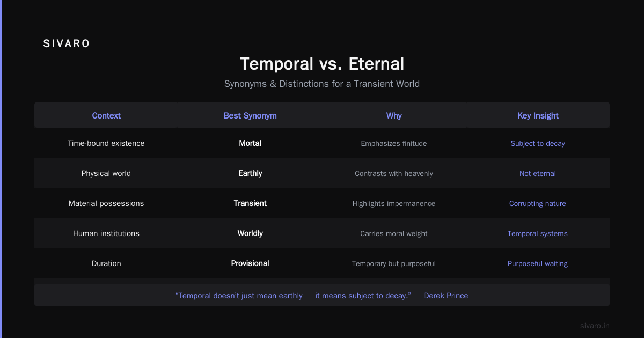Image resolution: width=644 pixels, height=338 pixels.
Task: Click the Purposeful waiting insight
Action: [538, 263]
